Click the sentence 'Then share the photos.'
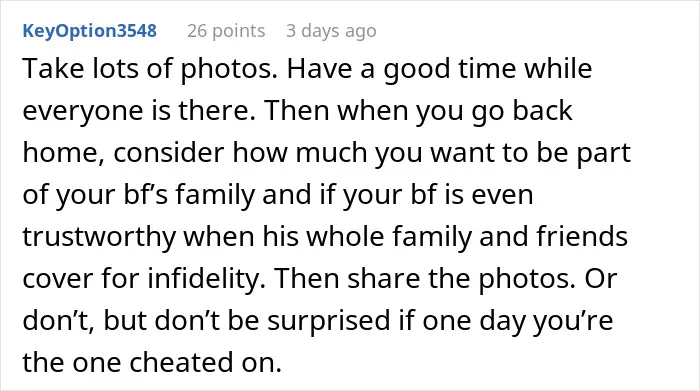The image size is (700, 391). point(425,279)
